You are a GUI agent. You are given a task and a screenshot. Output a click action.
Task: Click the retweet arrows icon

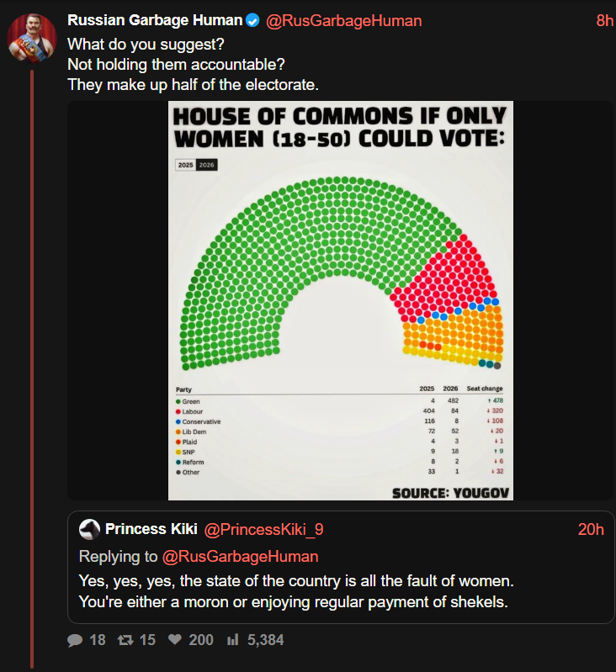coord(125,640)
